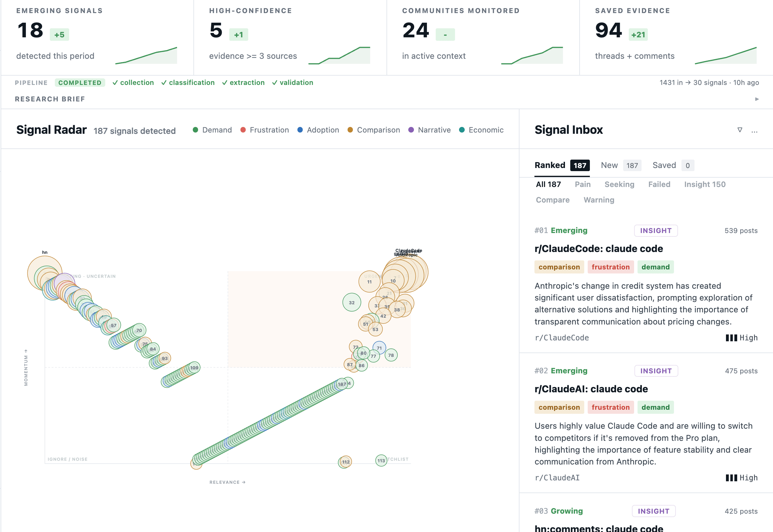Screen dimensions: 773x532
Task: Click the Emerging Signals sparkline chart
Action: coord(146,55)
